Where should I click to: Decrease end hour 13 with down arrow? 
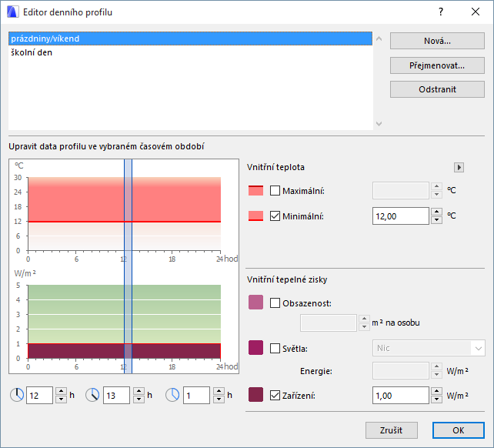pyautogui.click(x=139, y=400)
